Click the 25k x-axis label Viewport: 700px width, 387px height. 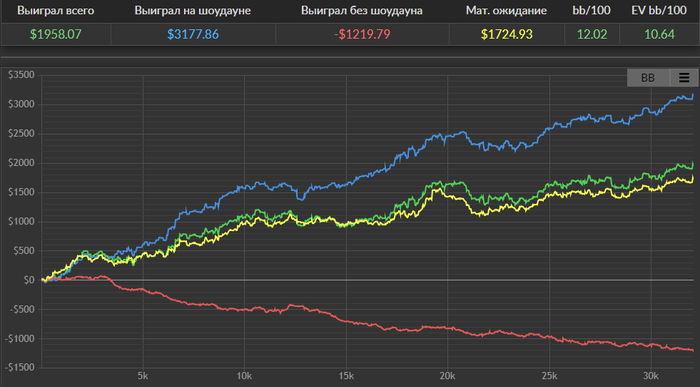pyautogui.click(x=549, y=376)
